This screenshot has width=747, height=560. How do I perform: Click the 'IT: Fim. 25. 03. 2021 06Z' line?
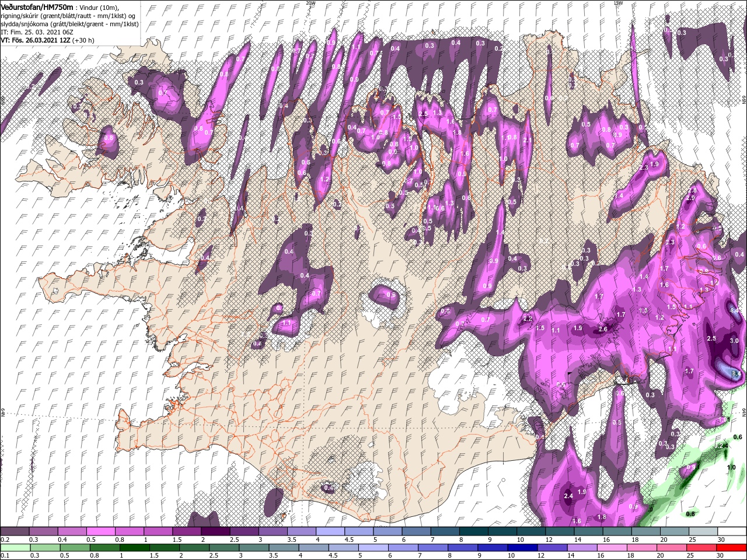[37, 32]
